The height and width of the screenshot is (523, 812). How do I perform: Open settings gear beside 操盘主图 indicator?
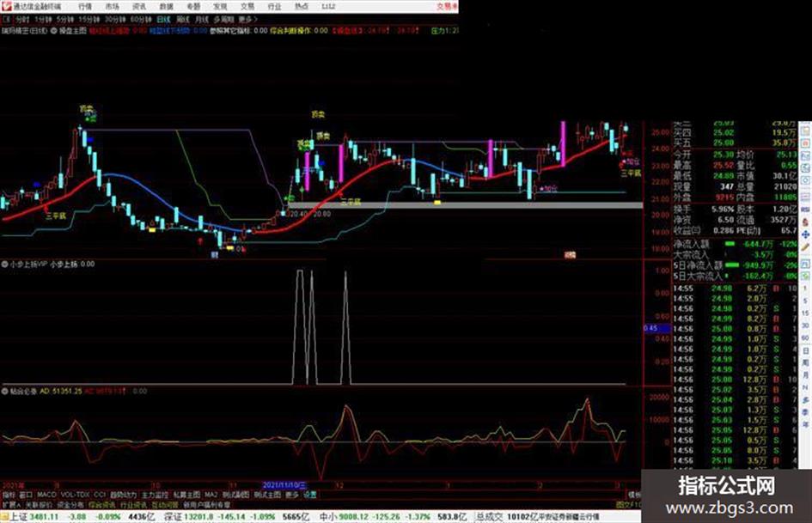tap(53, 31)
